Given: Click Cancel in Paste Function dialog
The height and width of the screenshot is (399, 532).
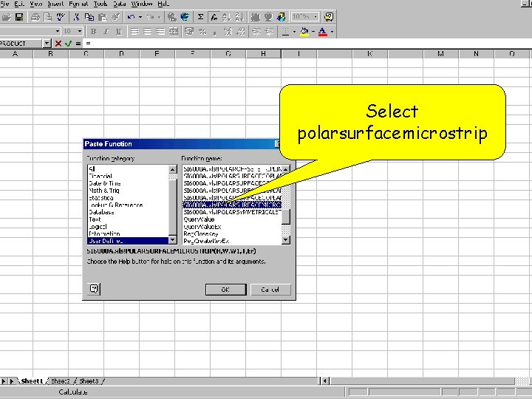Looking at the screenshot, I should [270, 290].
